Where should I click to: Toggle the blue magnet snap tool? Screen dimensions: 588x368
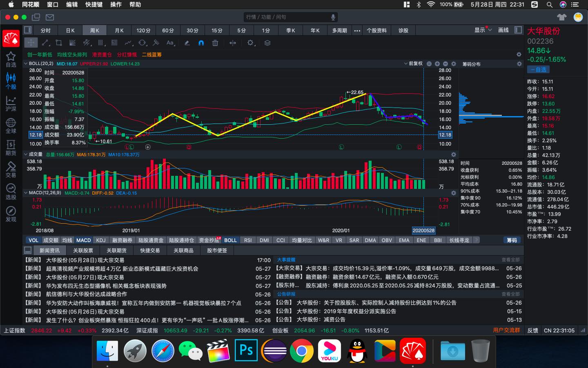tap(201, 43)
